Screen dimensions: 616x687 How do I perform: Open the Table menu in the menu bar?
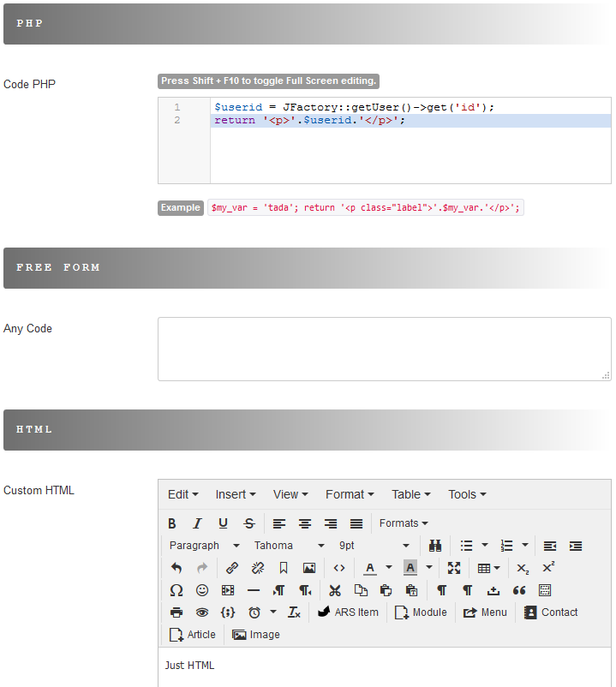pyautogui.click(x=411, y=494)
